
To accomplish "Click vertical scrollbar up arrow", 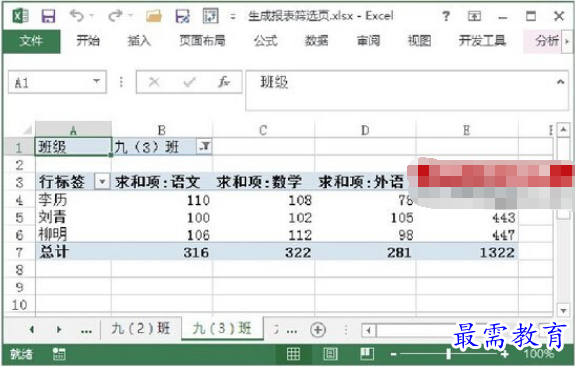I will (x=564, y=129).
